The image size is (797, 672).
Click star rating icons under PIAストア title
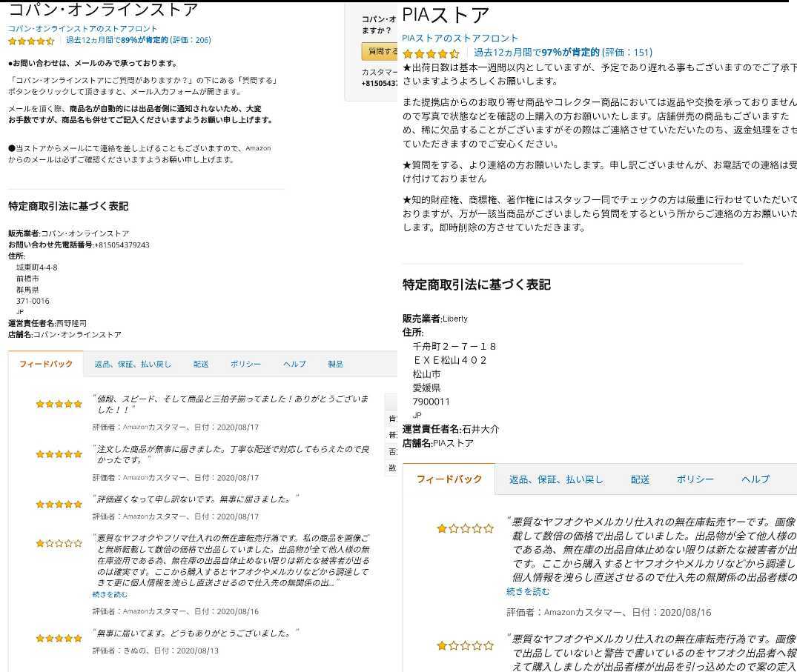[431, 53]
